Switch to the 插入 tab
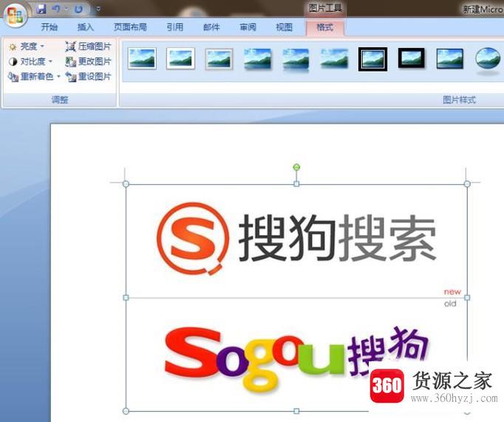504x422 pixels. pyautogui.click(x=85, y=27)
